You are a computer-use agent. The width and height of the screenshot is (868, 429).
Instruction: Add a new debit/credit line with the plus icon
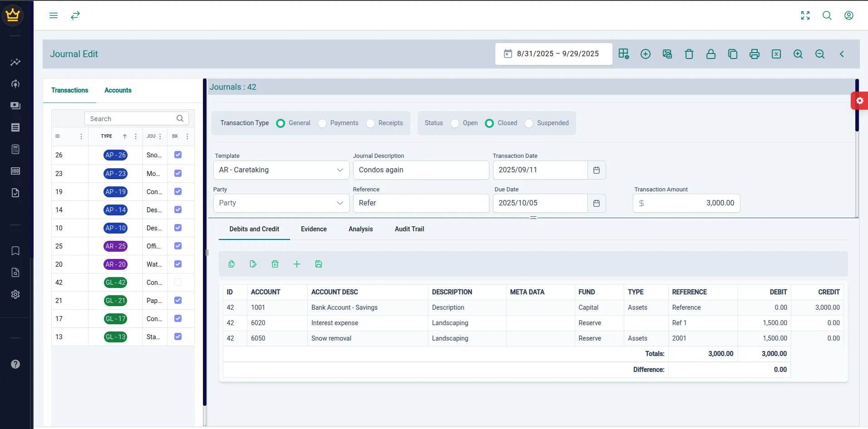296,264
